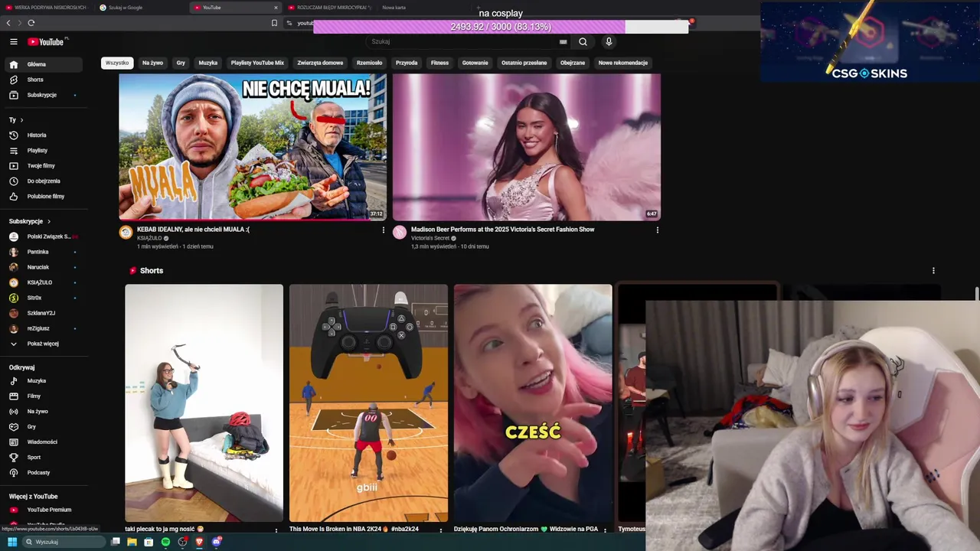Screen dimensions: 980x551
Task: Open reZigiusz subscription channel
Action: [x=43, y=328]
